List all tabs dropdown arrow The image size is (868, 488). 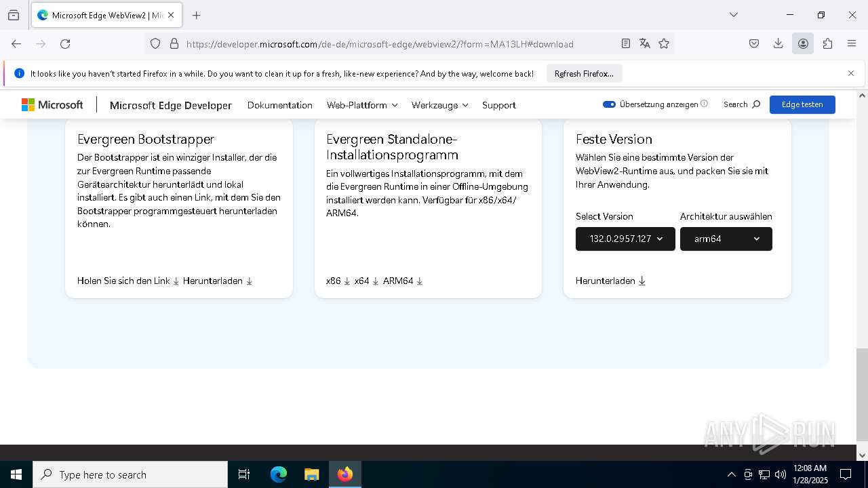pyautogui.click(x=733, y=15)
